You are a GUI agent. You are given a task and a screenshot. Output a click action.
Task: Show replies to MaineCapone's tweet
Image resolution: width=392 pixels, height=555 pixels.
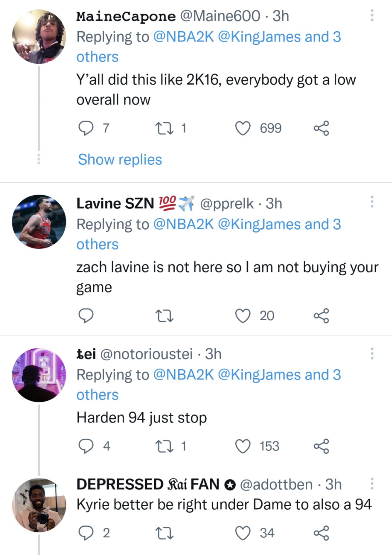coord(119,159)
